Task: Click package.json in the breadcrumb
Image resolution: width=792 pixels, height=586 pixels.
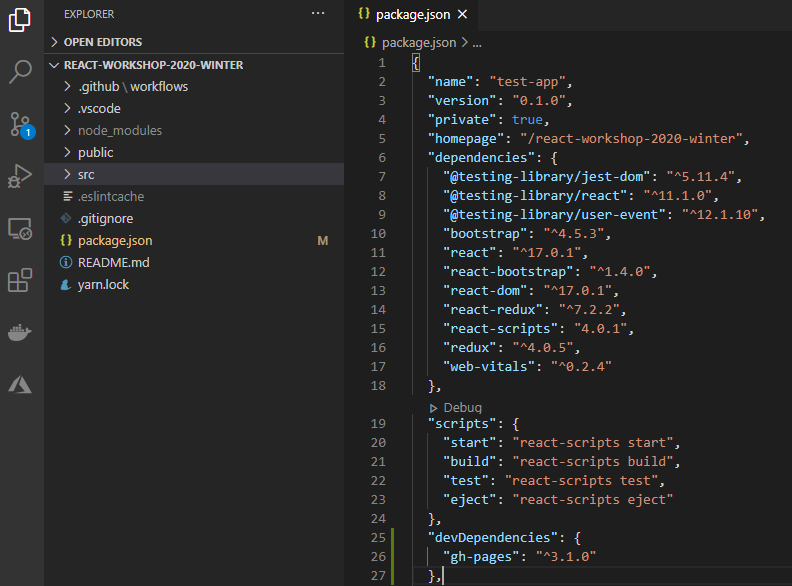Action: [419, 42]
